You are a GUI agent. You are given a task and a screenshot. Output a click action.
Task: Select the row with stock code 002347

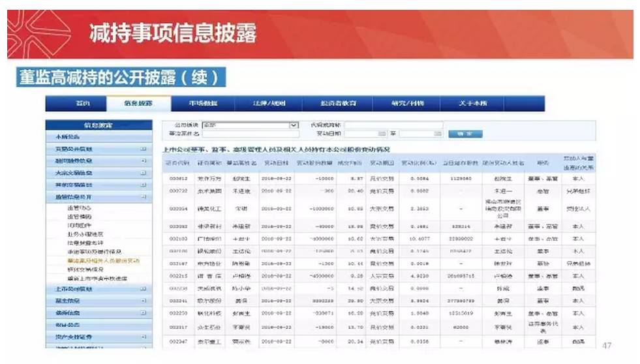pos(379,342)
